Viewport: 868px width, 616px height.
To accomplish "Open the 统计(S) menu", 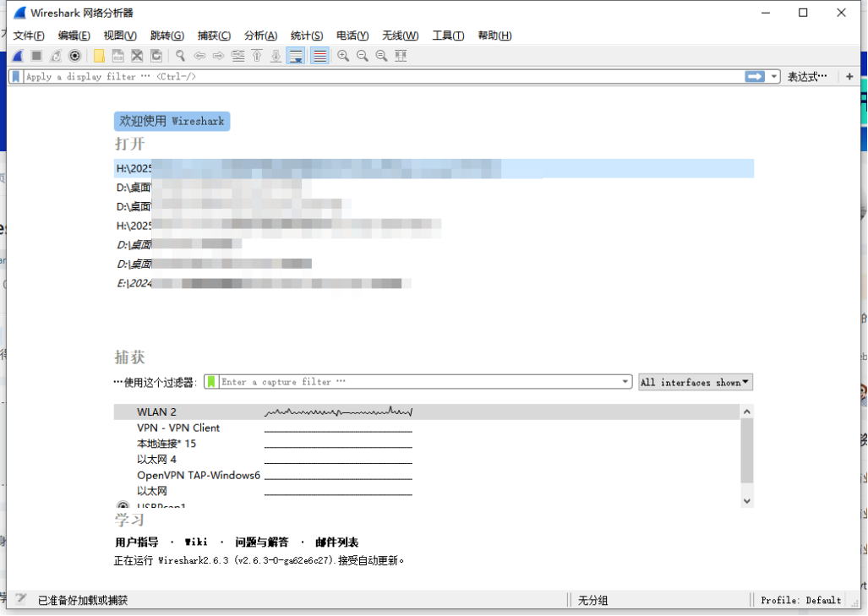I will [x=307, y=35].
